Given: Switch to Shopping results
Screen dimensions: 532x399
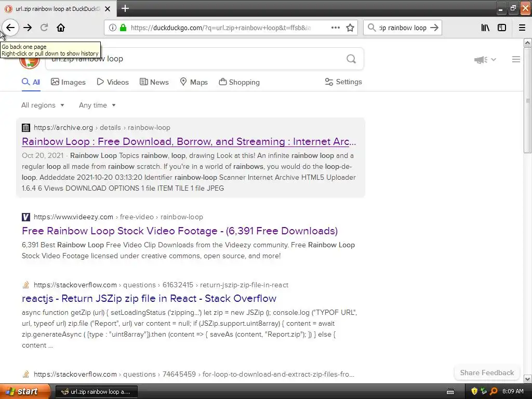Looking at the screenshot, I should 239,82.
